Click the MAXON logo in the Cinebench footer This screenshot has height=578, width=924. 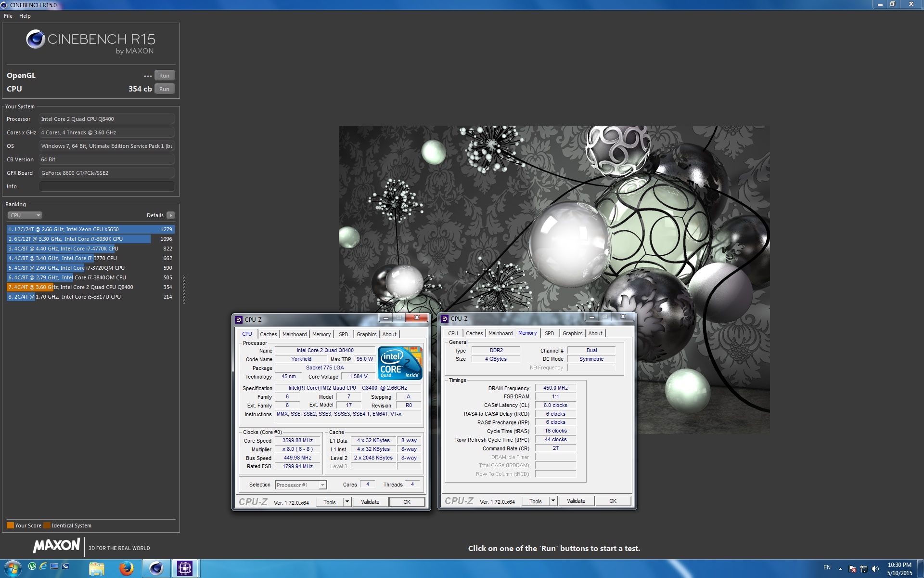[56, 545]
